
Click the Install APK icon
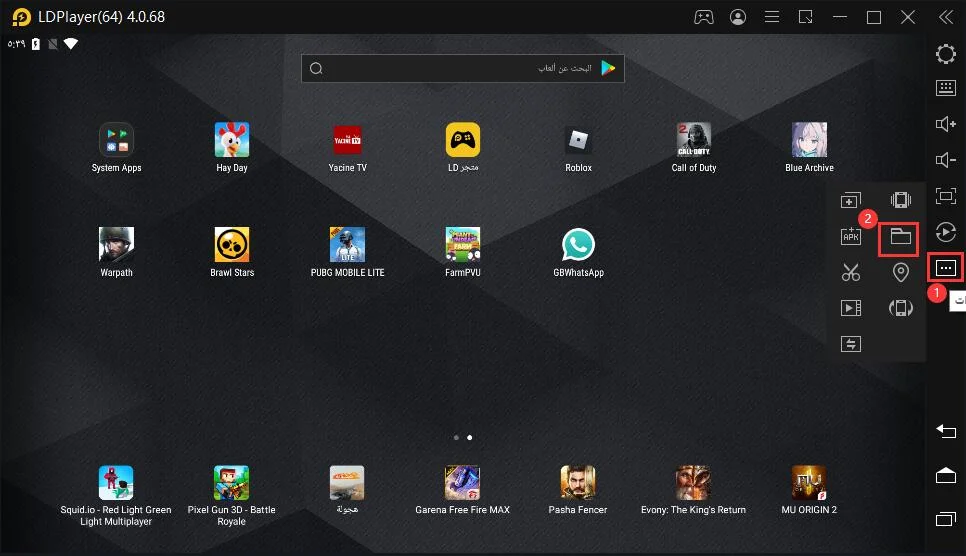tap(851, 236)
